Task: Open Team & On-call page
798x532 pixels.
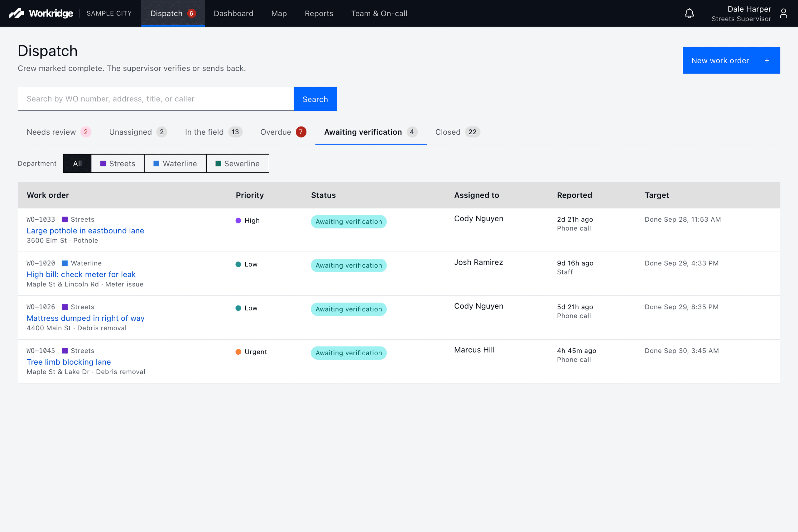Action: click(x=379, y=14)
